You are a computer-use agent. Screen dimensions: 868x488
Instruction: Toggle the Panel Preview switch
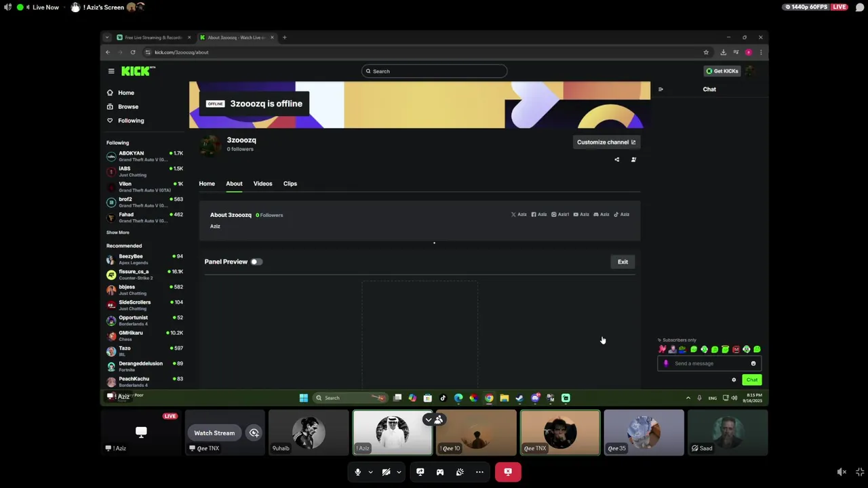click(x=256, y=262)
